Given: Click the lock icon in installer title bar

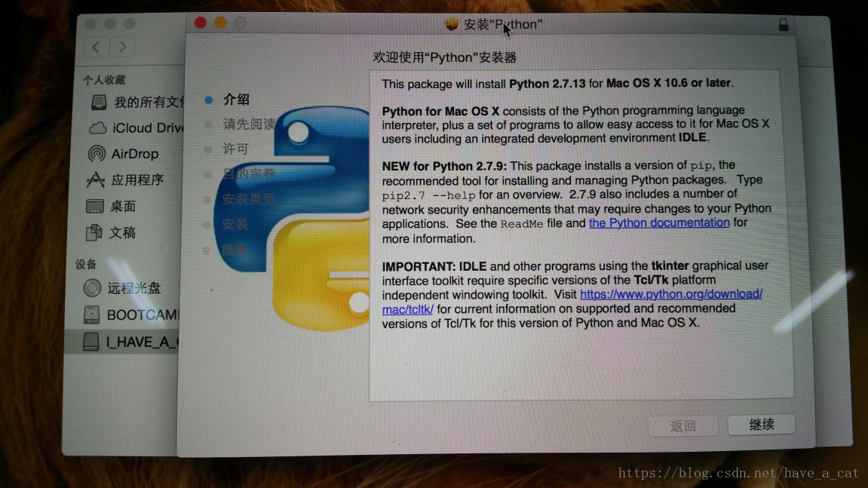Looking at the screenshot, I should point(784,24).
